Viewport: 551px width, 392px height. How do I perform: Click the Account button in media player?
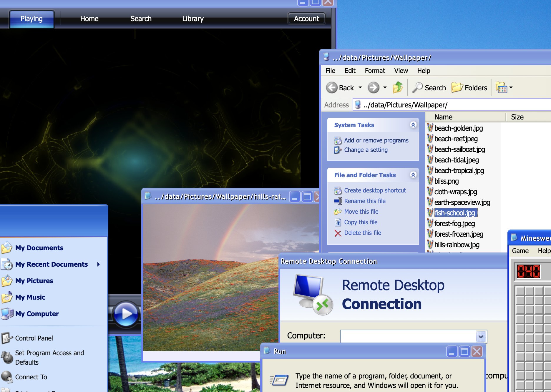[306, 19]
